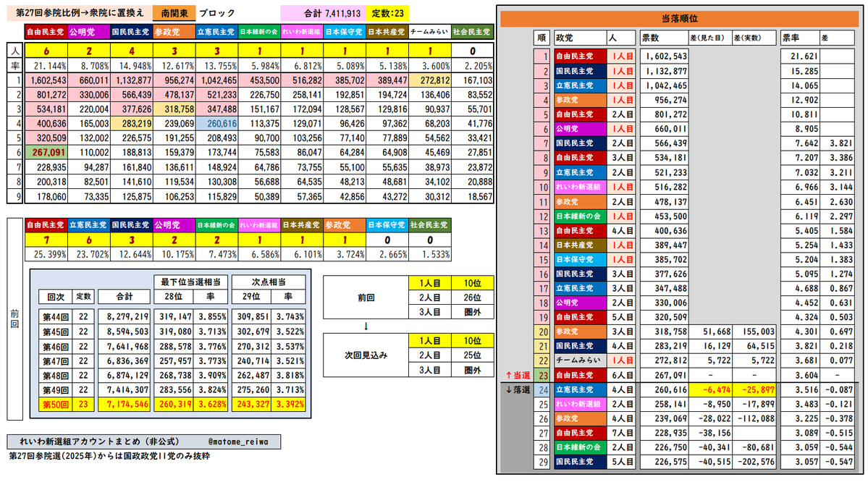Click the highlighted -25,897 difference cell
Screen dimensions: 868x485
tap(754, 389)
